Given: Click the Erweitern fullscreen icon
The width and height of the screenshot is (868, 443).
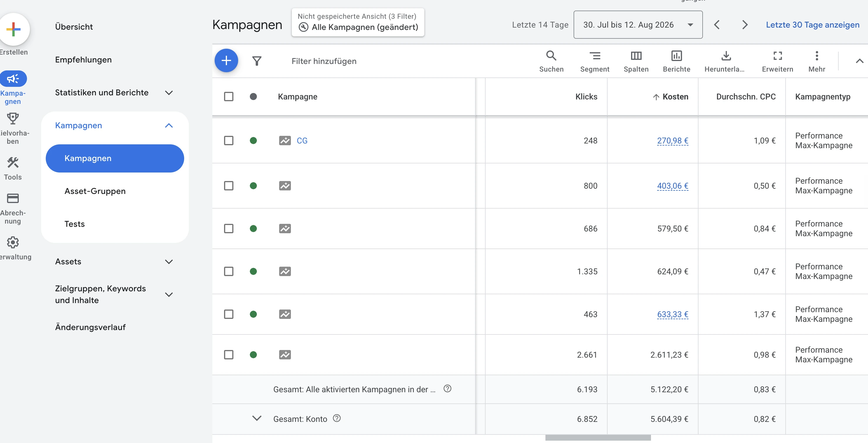Looking at the screenshot, I should [777, 56].
